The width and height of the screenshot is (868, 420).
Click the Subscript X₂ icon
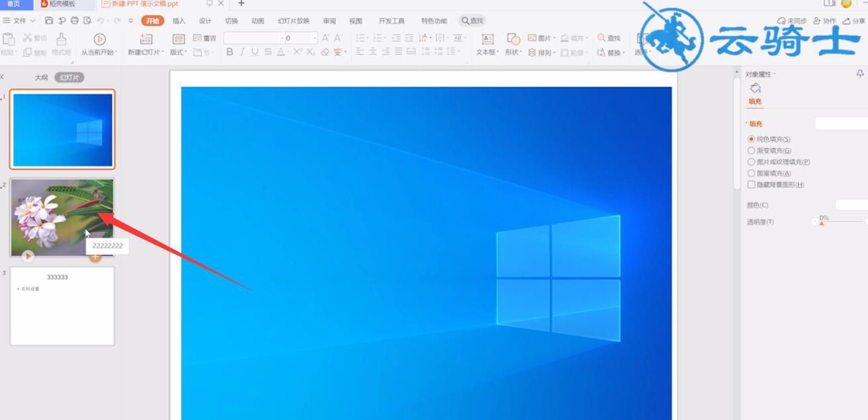pyautogui.click(x=311, y=52)
